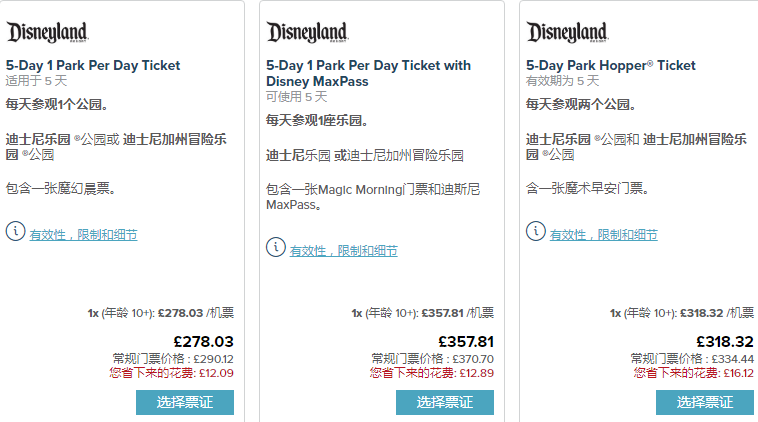Click Disneyland logo on MaxPass ticket card
The height and width of the screenshot is (422, 758).
307,34
